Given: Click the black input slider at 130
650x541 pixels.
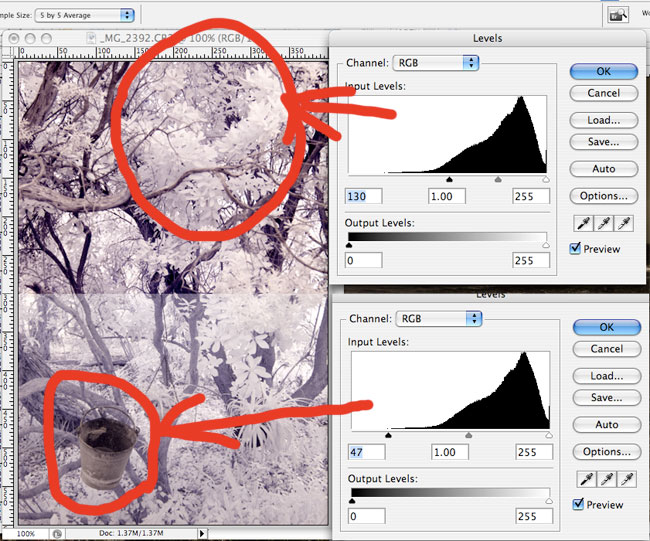Looking at the screenshot, I should coord(448,180).
